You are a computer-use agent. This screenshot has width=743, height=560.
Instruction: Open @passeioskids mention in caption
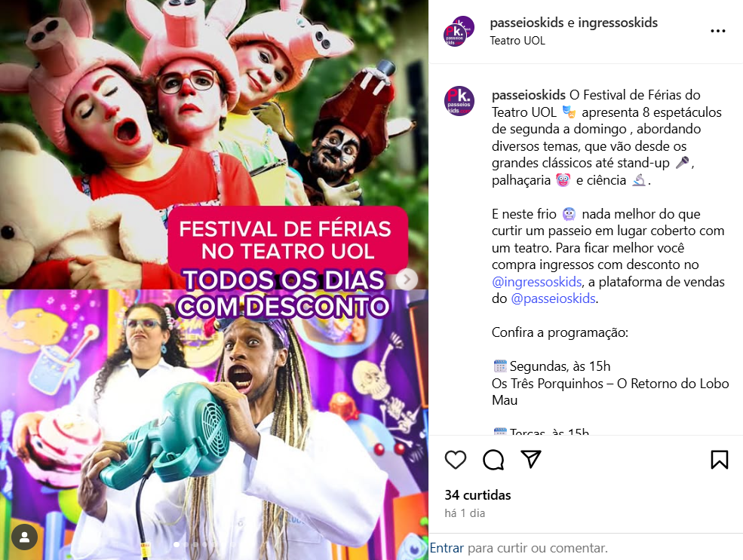click(553, 298)
